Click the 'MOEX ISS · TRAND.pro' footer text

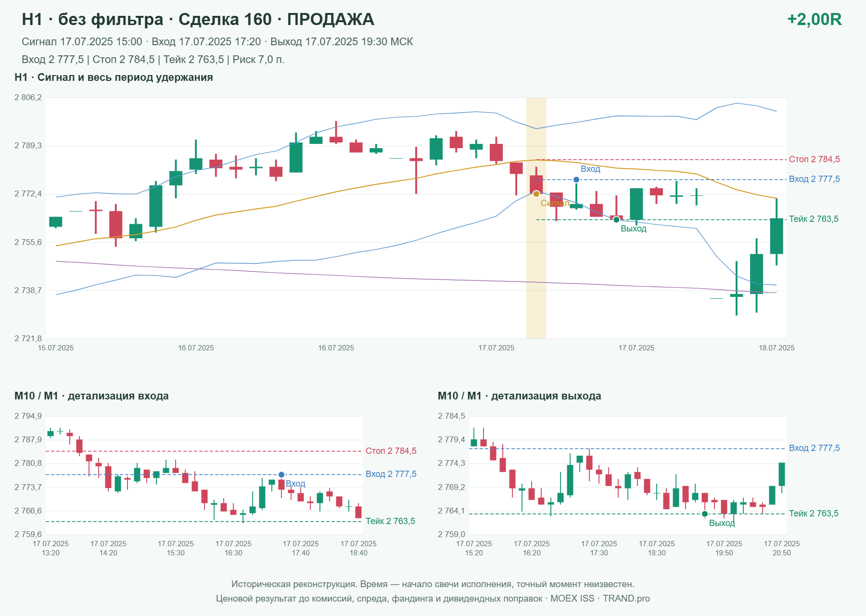click(x=600, y=599)
